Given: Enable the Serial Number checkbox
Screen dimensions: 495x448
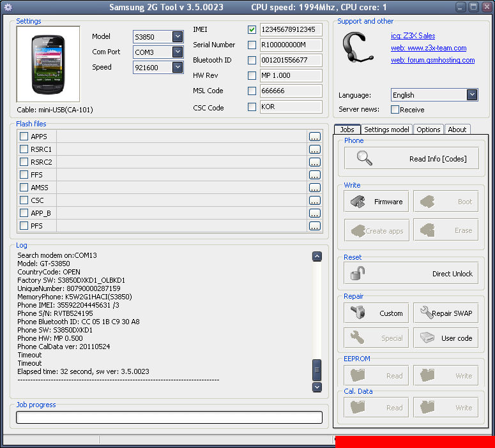Looking at the screenshot, I should 252,45.
